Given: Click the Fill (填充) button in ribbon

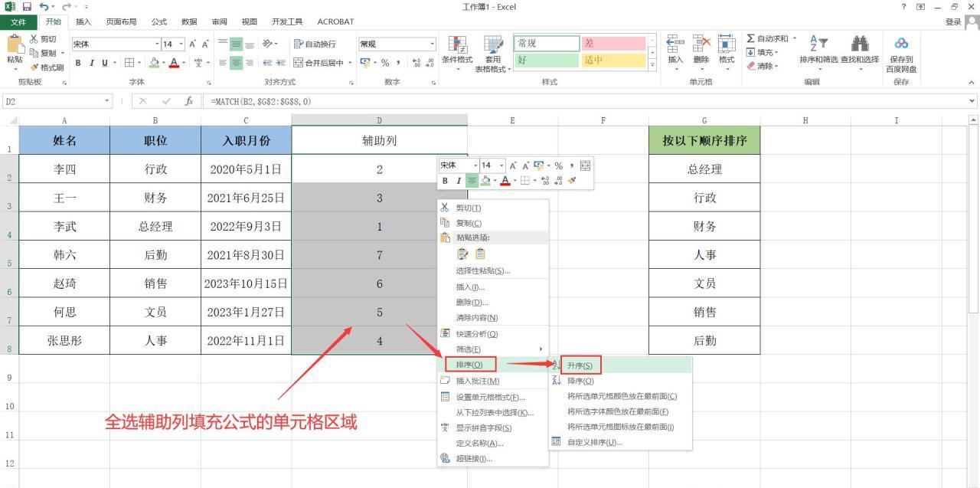Looking at the screenshot, I should [763, 52].
